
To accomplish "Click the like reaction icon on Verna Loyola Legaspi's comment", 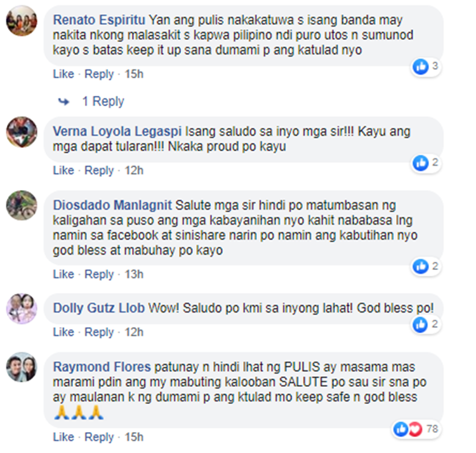I will (x=421, y=163).
